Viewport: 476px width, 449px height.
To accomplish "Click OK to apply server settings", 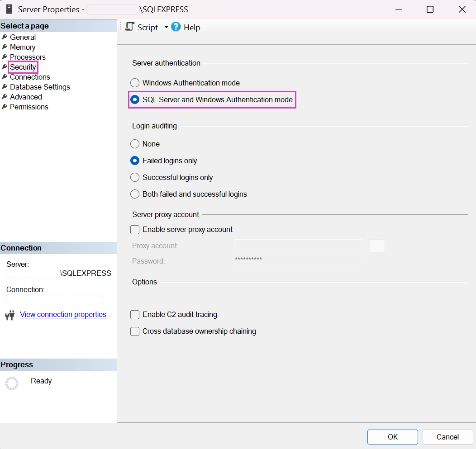I will coord(392,437).
